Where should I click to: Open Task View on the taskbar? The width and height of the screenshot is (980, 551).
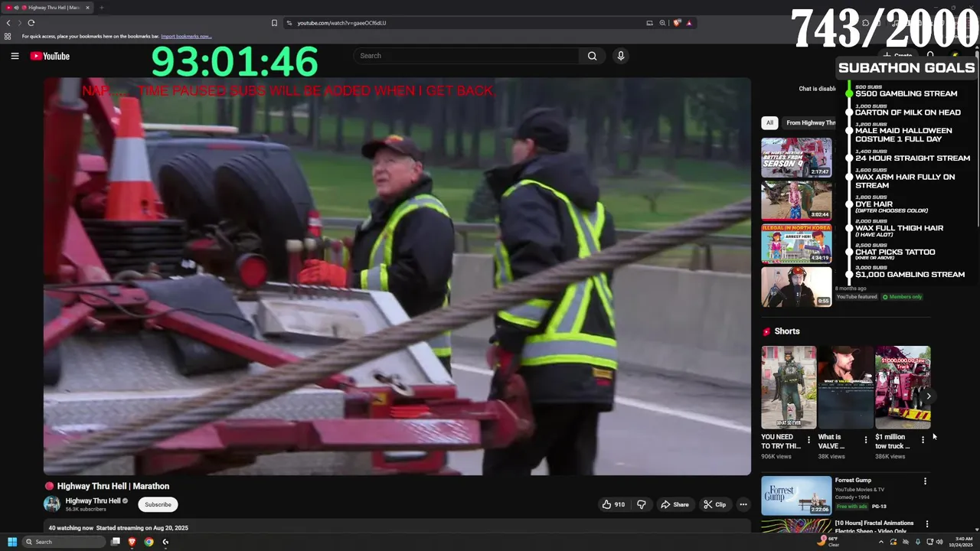[116, 542]
